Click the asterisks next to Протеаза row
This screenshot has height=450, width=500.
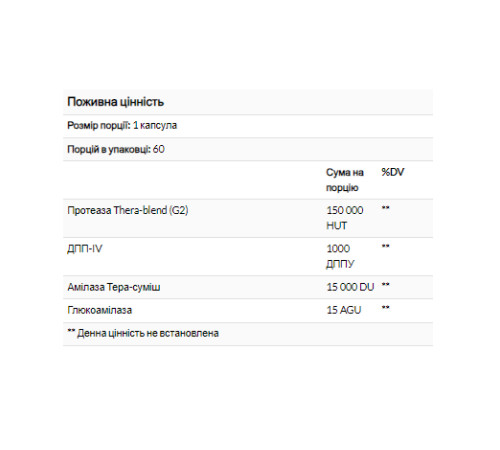(x=385, y=208)
